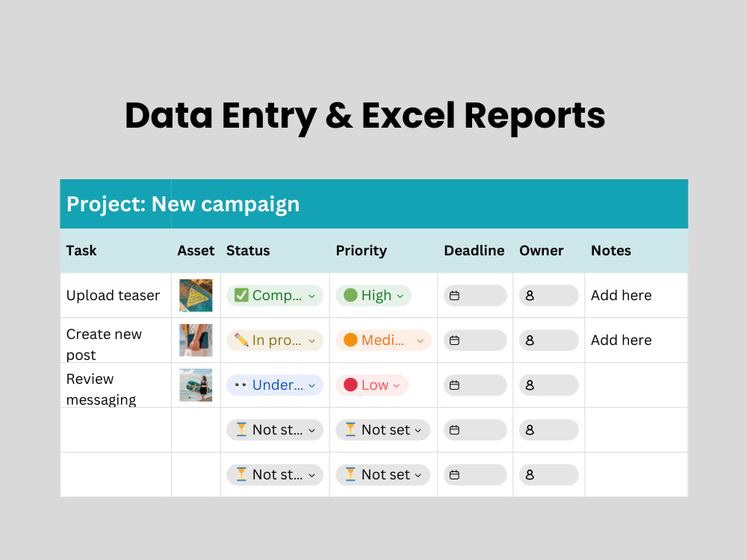Click the red Low priority color dot
747x560 pixels.
coord(350,385)
